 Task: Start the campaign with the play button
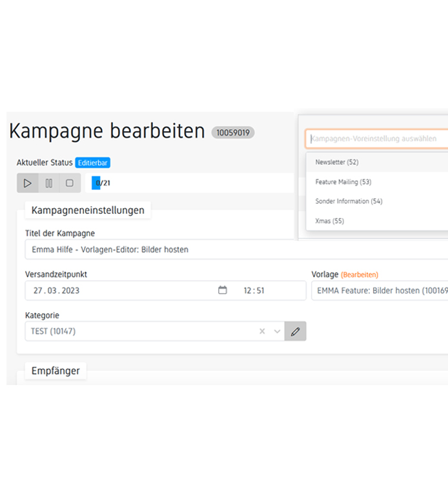(27, 183)
